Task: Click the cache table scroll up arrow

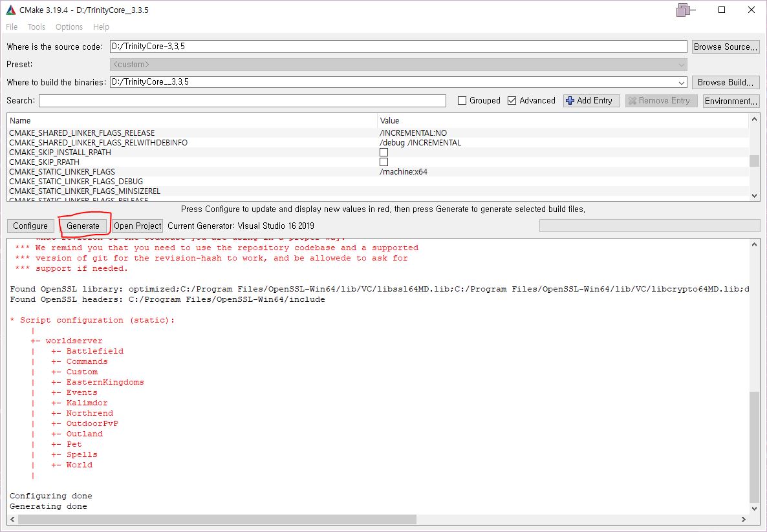Action: [x=754, y=119]
